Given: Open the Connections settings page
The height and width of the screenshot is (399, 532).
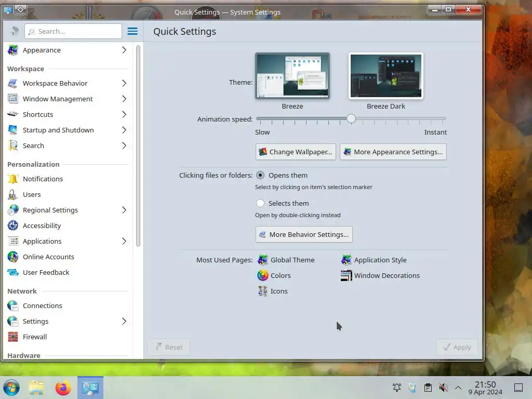Looking at the screenshot, I should pos(68,305).
